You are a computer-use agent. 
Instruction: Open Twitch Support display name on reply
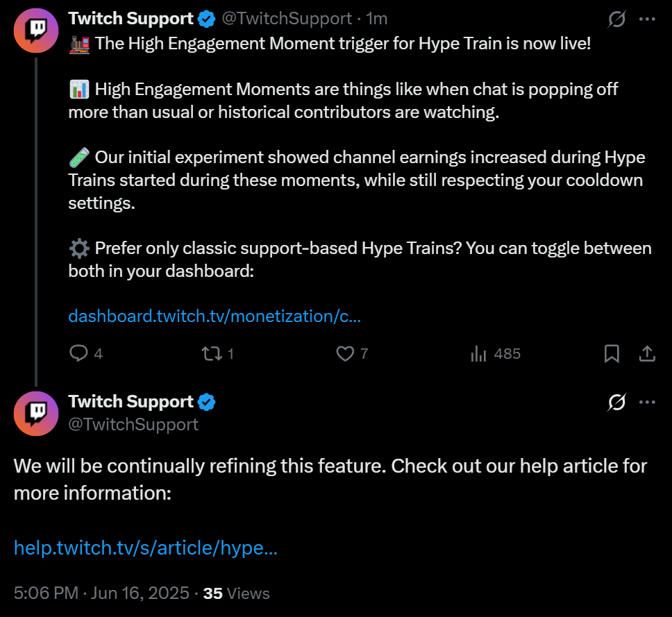pyautogui.click(x=131, y=402)
